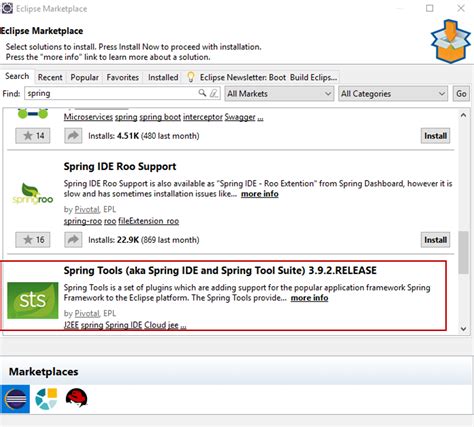Select the multicolor circle marketplace icon
474x427 pixels.
coord(46,399)
